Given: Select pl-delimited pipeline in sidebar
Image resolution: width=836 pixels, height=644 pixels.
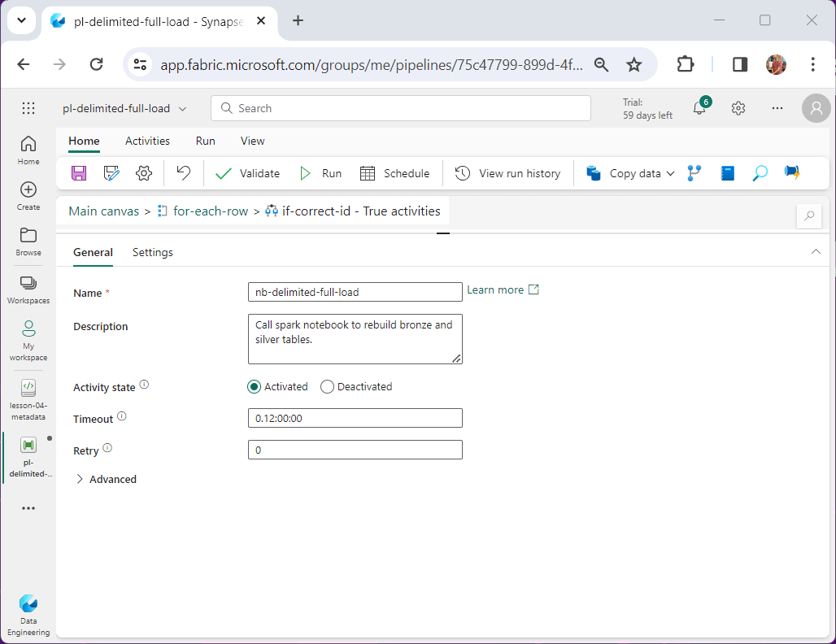Looking at the screenshot, I should pos(29,458).
